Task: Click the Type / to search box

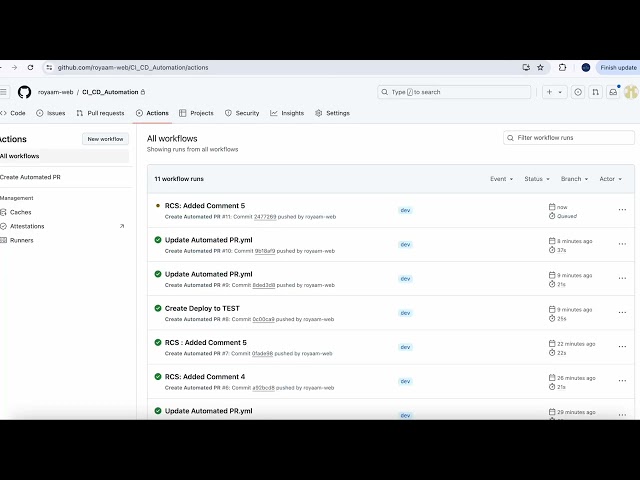Action: tap(454, 92)
